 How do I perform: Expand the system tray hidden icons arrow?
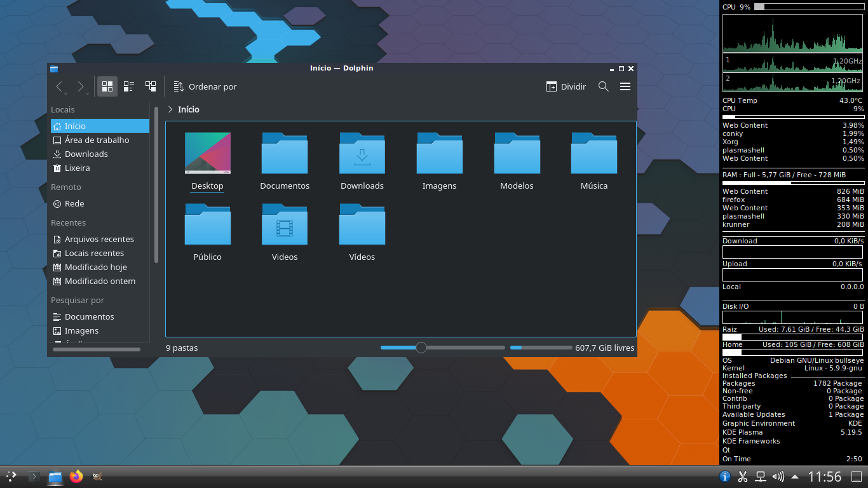[794, 476]
